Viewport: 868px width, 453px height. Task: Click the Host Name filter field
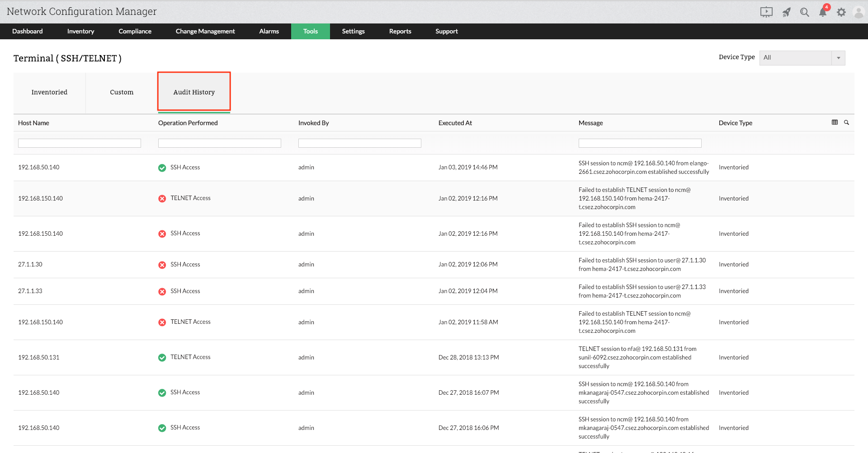(79, 143)
